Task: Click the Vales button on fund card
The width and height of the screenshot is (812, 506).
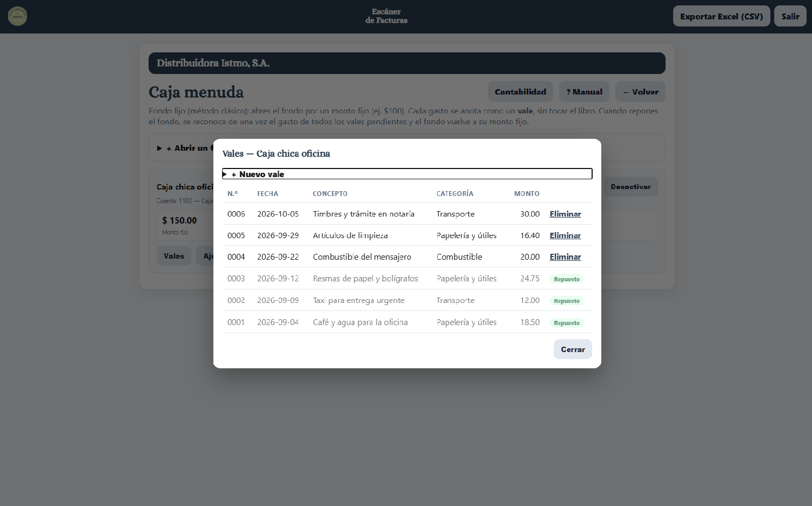Action: (174, 256)
